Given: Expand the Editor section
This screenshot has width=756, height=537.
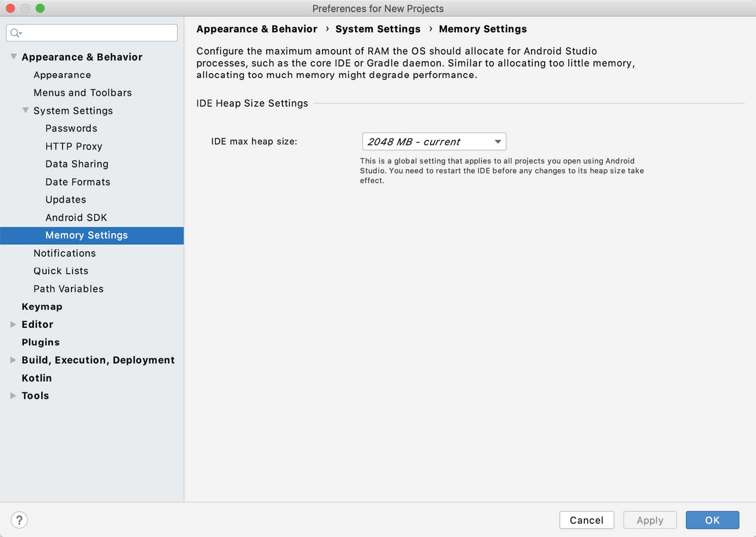Looking at the screenshot, I should (x=13, y=324).
